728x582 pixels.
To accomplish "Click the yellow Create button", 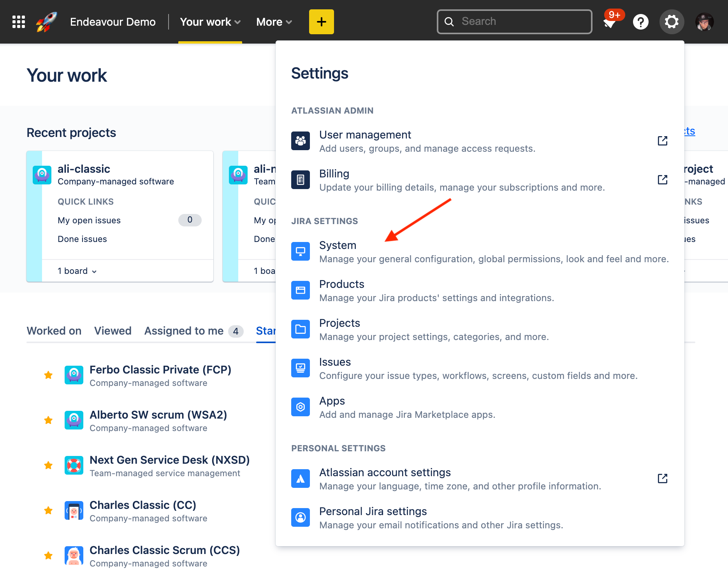I will 321,22.
